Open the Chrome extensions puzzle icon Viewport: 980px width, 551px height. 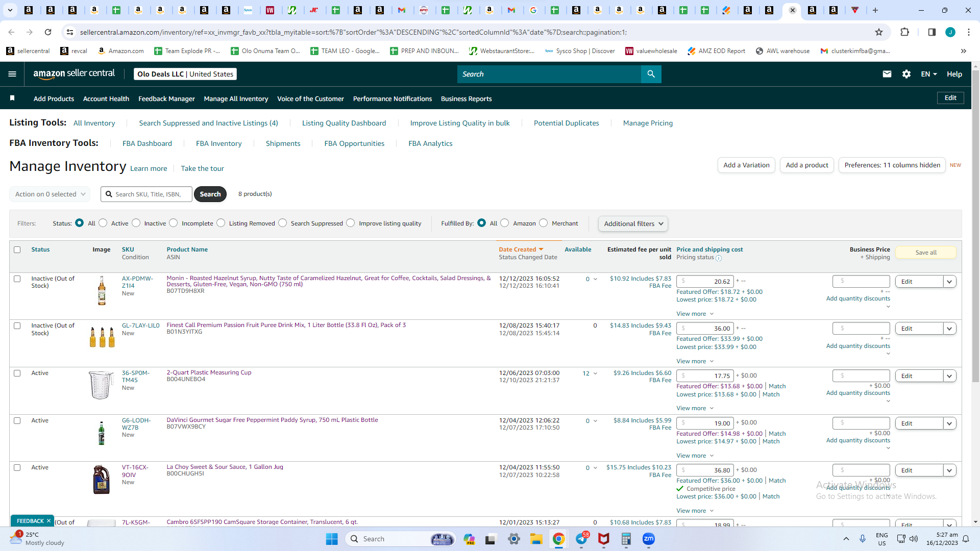904,32
